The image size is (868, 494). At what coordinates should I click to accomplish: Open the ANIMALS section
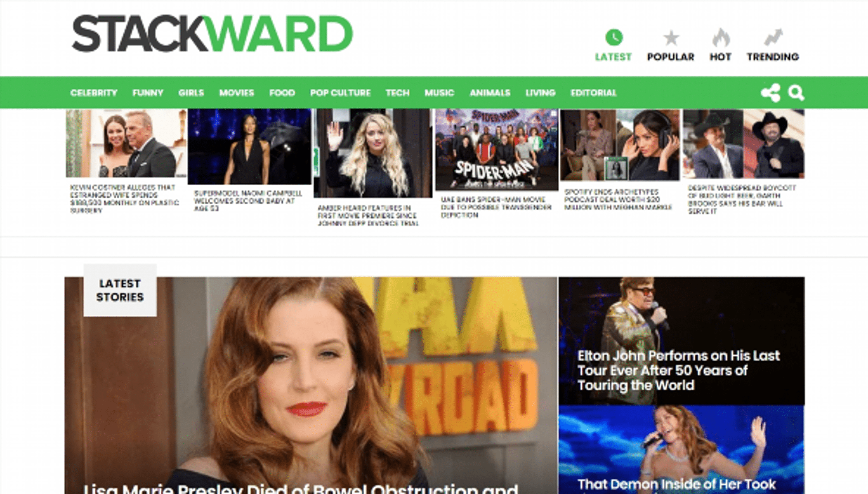(x=490, y=92)
